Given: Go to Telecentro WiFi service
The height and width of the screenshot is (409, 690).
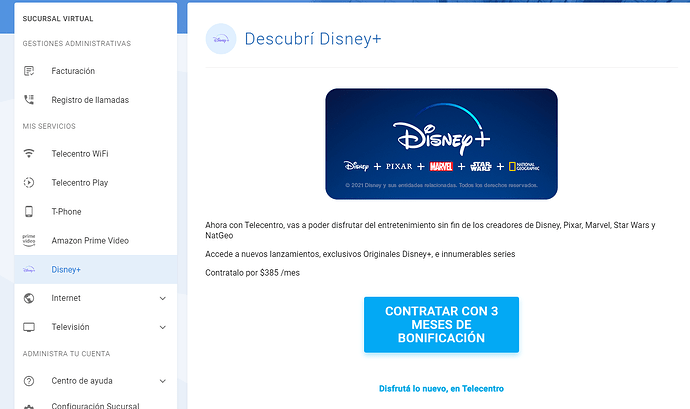Looking at the screenshot, I should pos(95,154).
